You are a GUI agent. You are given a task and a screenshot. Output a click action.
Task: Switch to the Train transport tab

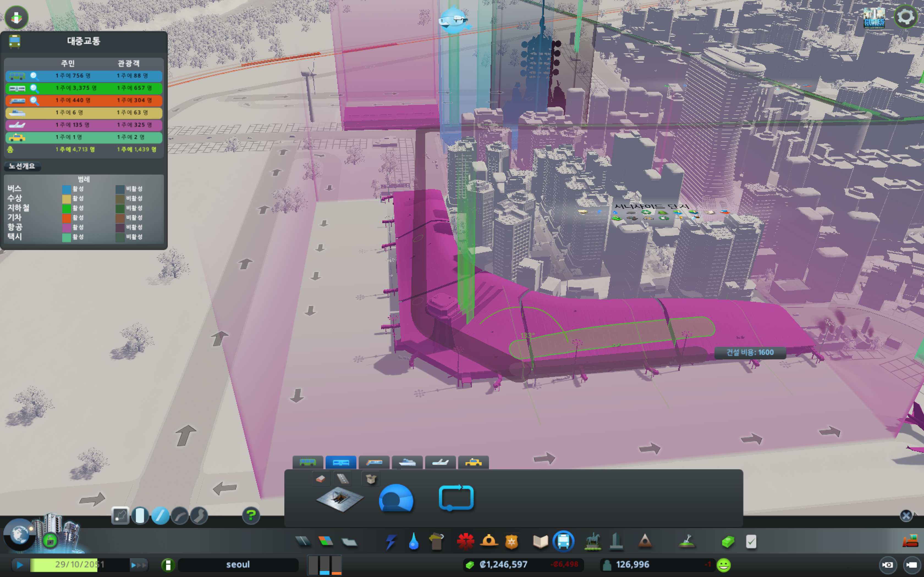click(x=374, y=462)
